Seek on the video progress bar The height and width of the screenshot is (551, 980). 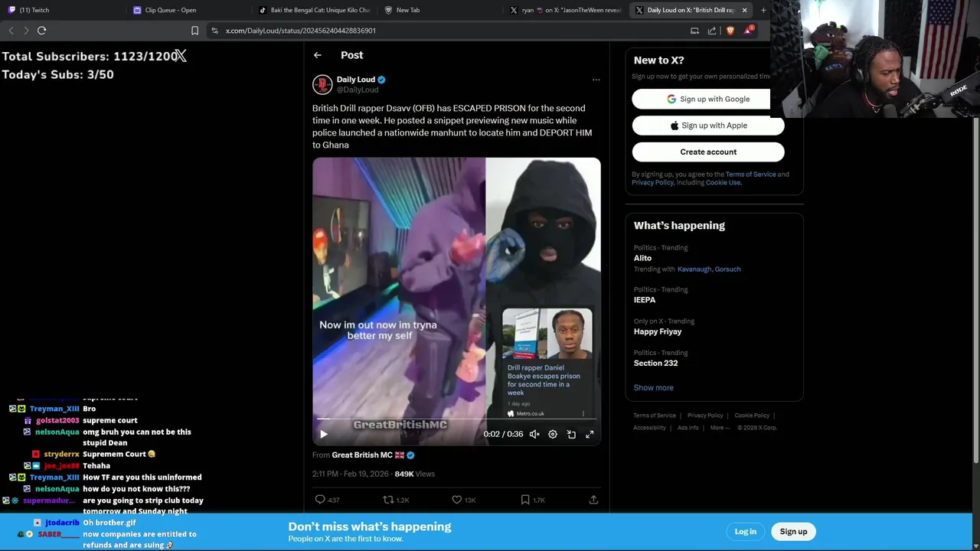[456, 419]
